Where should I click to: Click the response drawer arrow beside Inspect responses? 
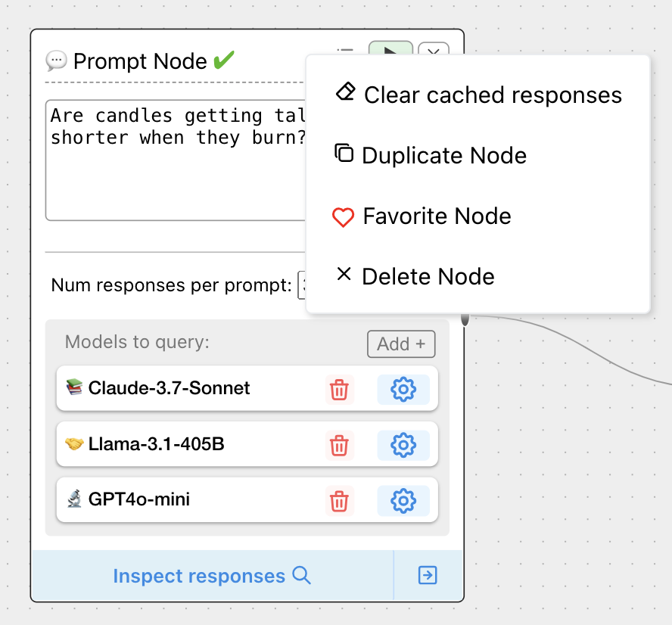pos(428,576)
